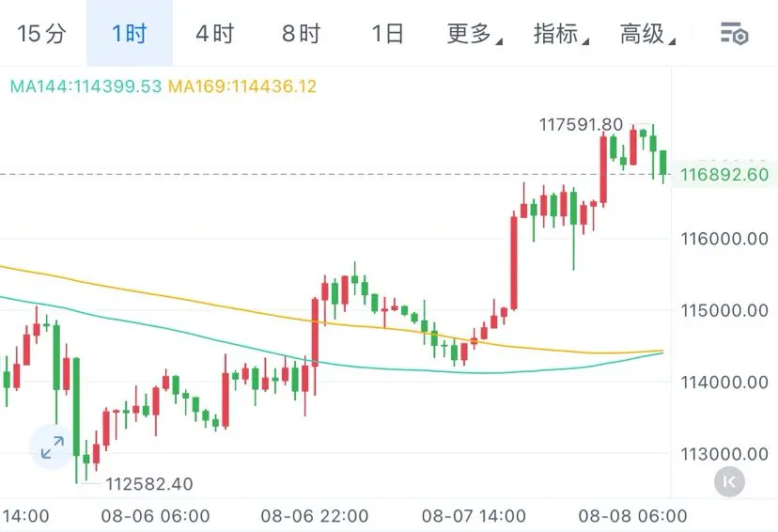
Task: Click the 08-08 06:00 time axis label
Action: [632, 516]
